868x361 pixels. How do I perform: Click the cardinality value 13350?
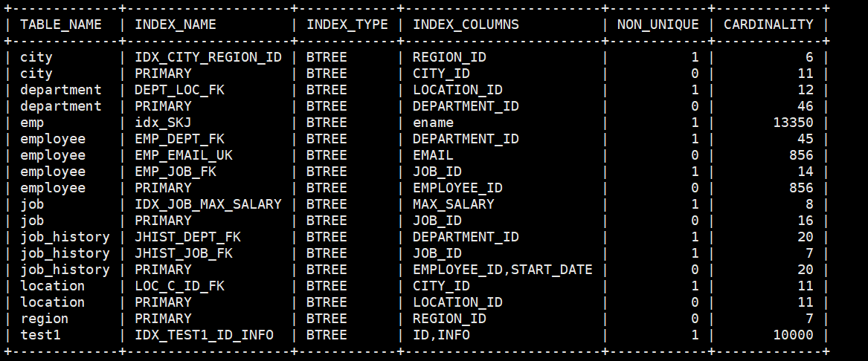point(794,123)
